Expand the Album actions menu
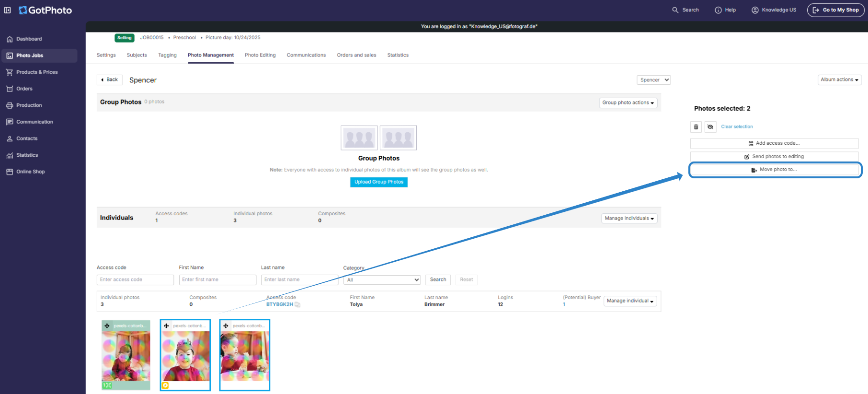 coord(839,80)
